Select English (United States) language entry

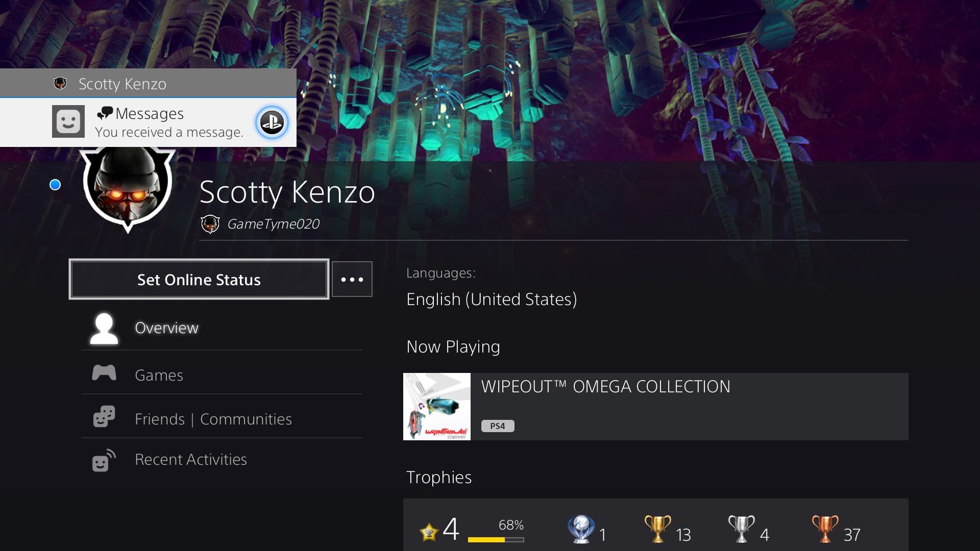click(492, 299)
